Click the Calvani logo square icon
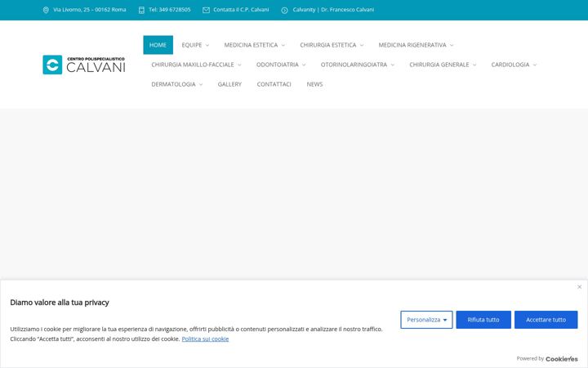The image size is (588, 368). coord(52,65)
